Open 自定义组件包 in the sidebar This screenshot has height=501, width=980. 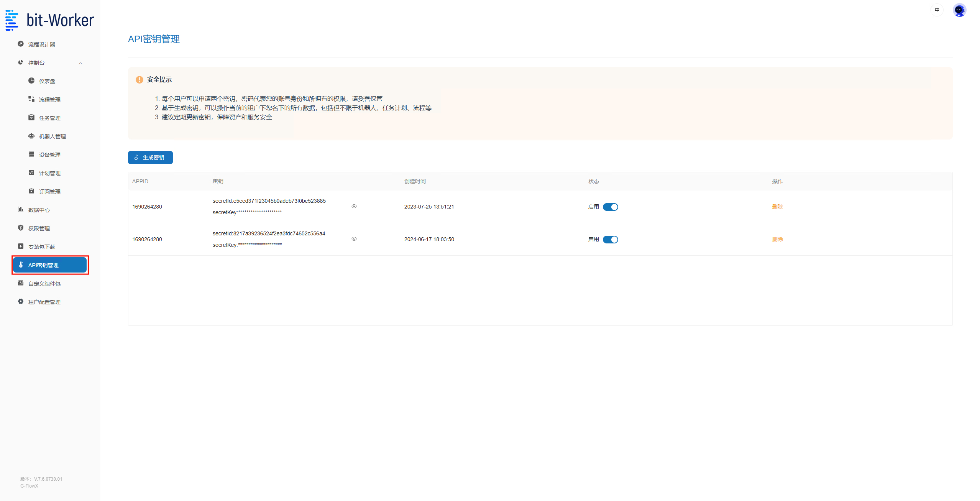click(x=44, y=283)
